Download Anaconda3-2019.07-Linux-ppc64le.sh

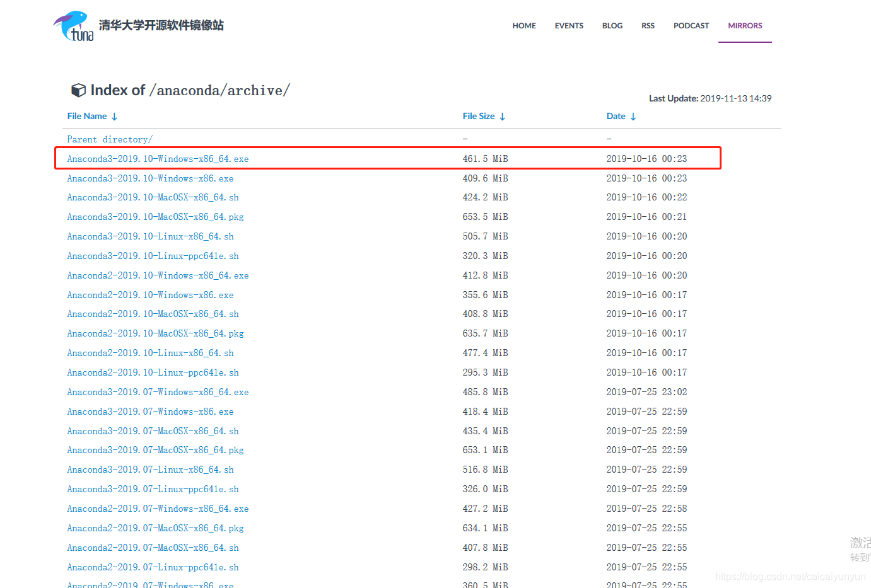point(153,489)
